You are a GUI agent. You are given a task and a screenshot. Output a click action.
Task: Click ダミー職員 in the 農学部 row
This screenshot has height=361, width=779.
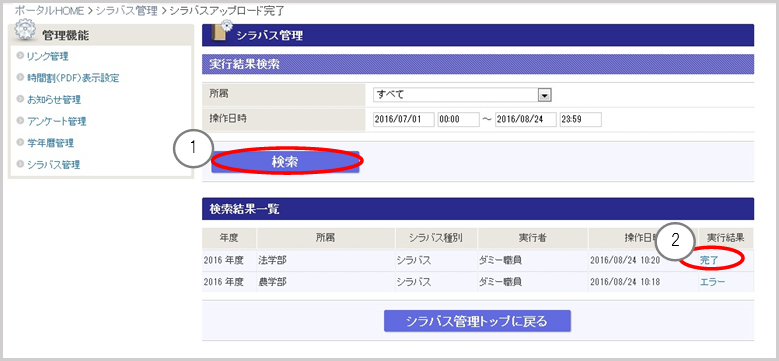(500, 282)
